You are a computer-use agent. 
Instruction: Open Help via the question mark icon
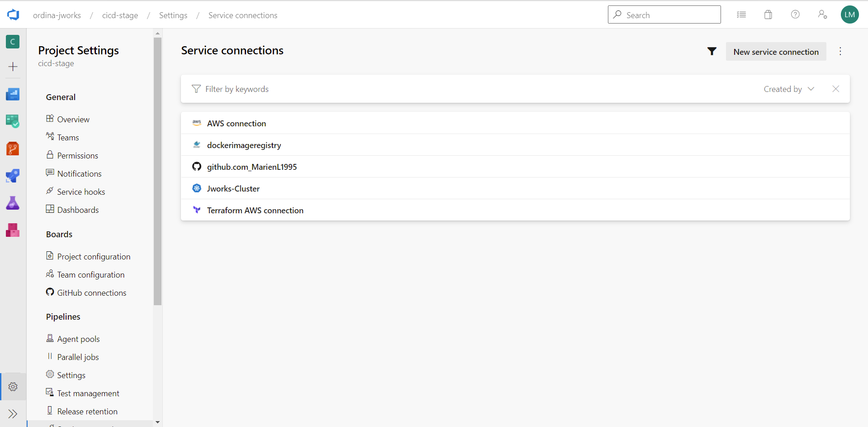click(795, 14)
